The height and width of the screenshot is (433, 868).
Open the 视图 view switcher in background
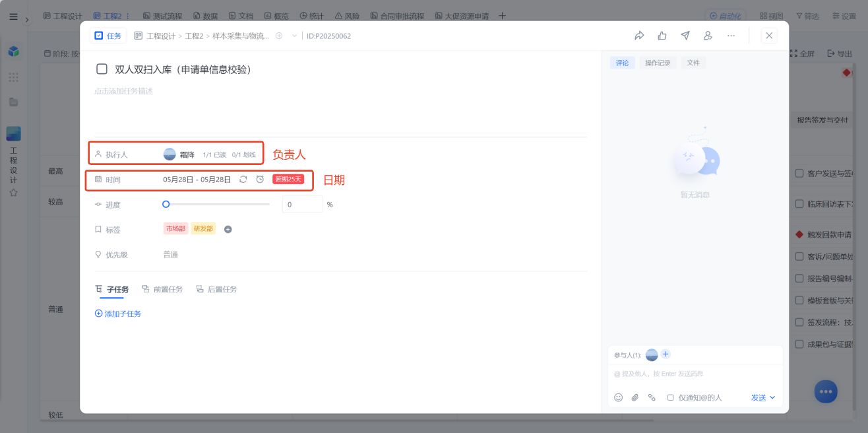(771, 16)
